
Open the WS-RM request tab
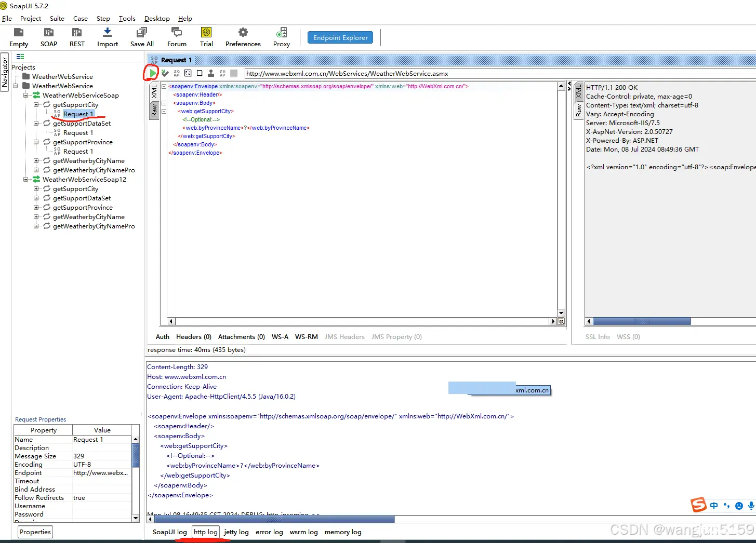tap(307, 336)
